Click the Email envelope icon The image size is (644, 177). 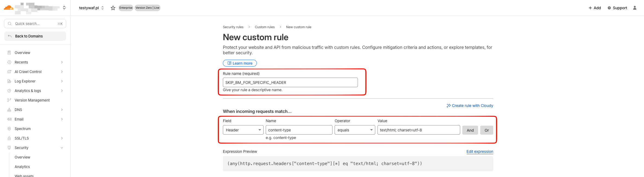pyautogui.click(x=9, y=119)
